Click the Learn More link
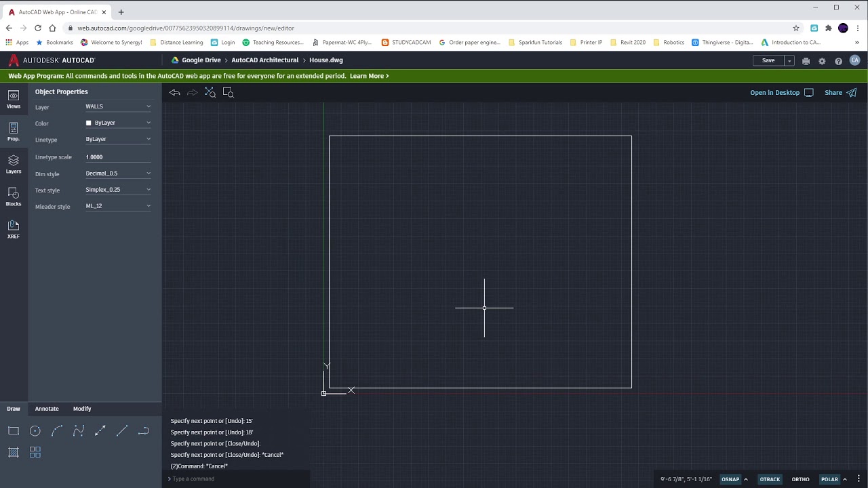 (369, 76)
